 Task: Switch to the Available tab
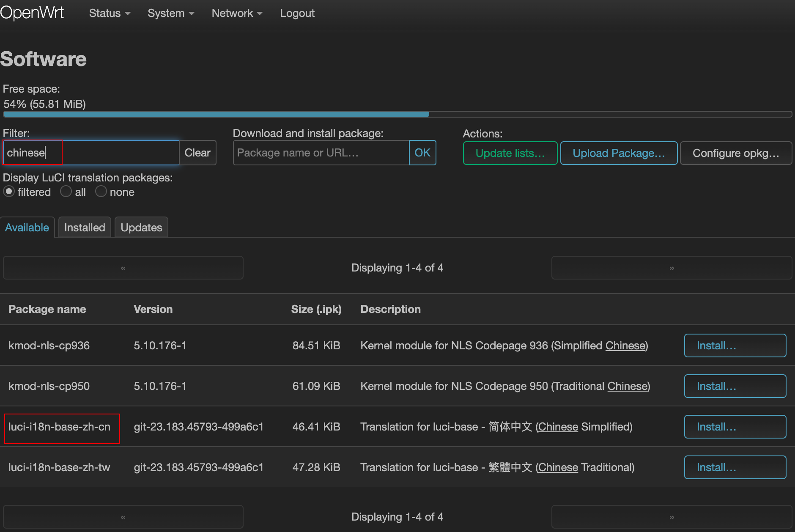pos(27,228)
